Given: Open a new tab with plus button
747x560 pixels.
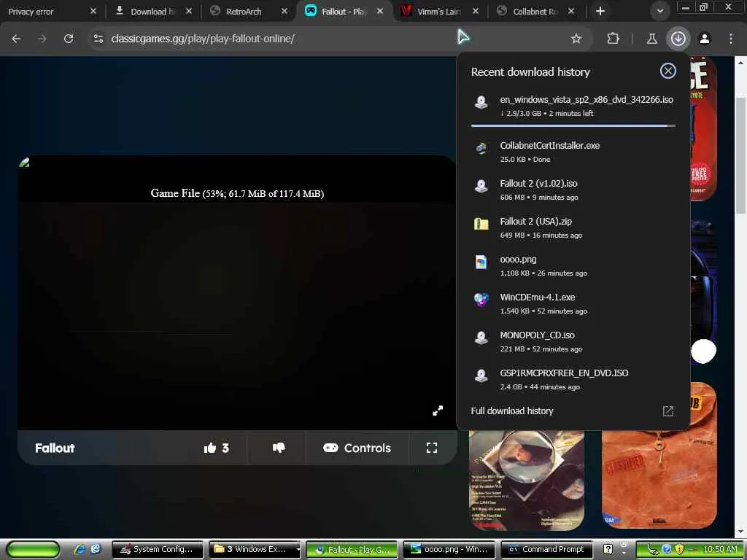Looking at the screenshot, I should click(600, 11).
